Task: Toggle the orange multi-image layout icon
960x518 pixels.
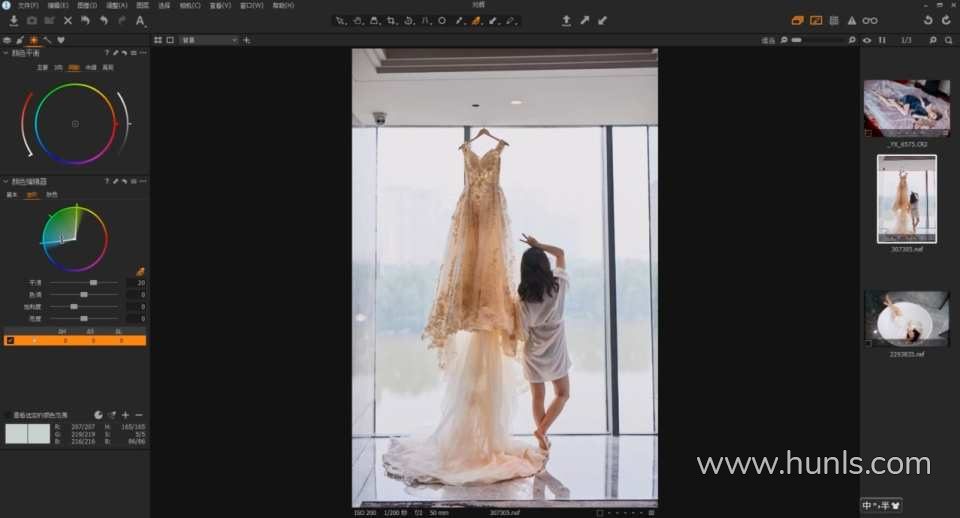Action: coord(797,21)
